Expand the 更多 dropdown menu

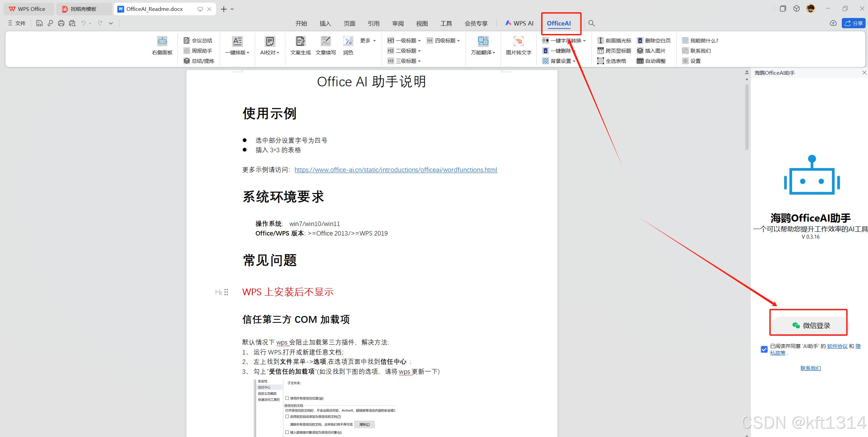[368, 40]
